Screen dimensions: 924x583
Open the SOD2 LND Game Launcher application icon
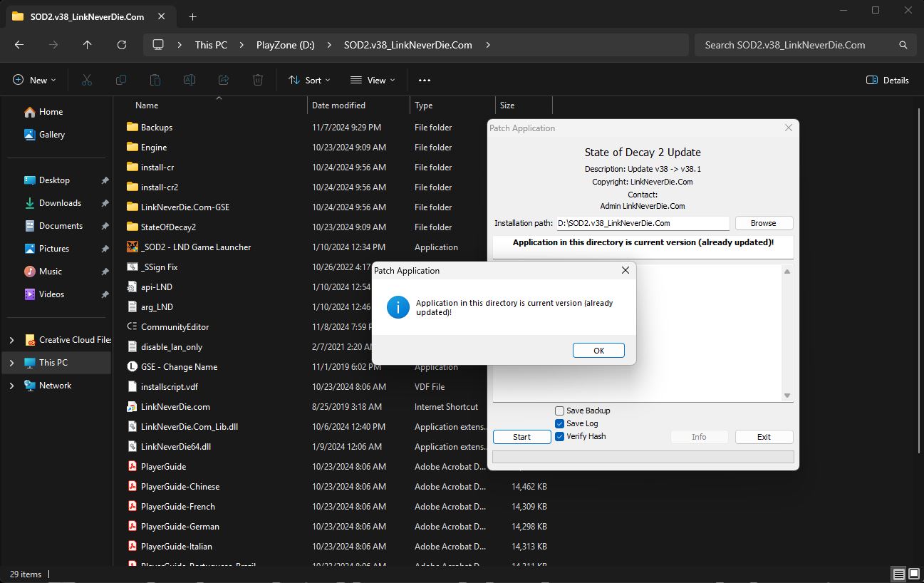point(132,247)
